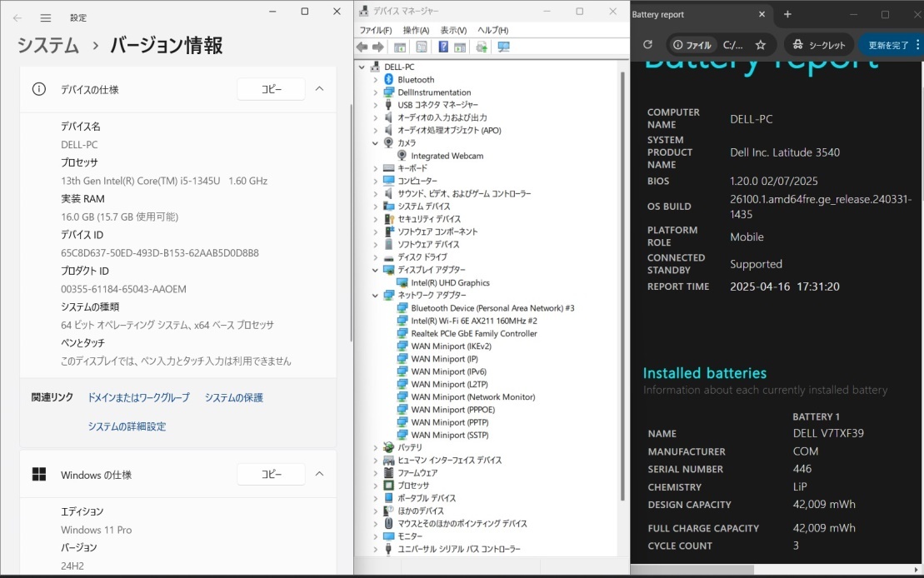The width and height of the screenshot is (924, 578).
Task: Select WAN Miniport (PPPOE) entry
Action: pyautogui.click(x=452, y=410)
